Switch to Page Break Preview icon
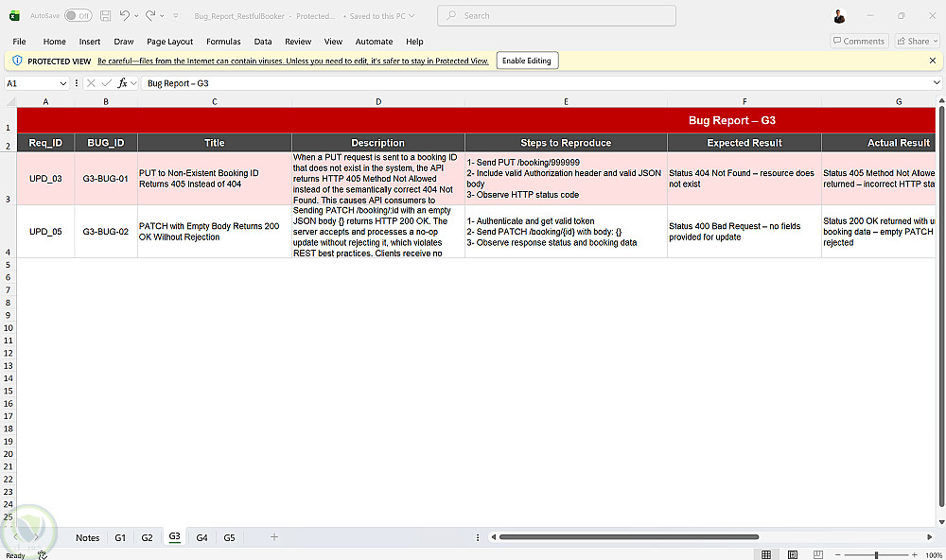Viewport: 946px width, 560px height. tap(818, 554)
